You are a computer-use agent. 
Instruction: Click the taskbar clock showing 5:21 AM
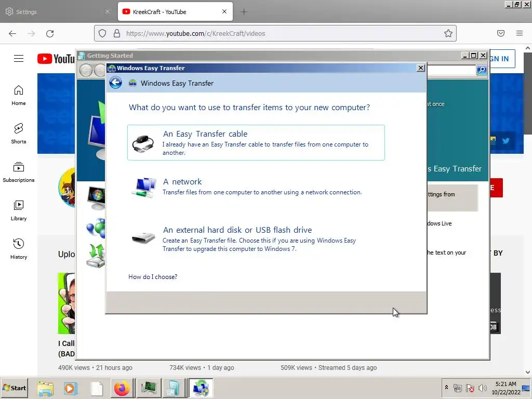(x=506, y=388)
